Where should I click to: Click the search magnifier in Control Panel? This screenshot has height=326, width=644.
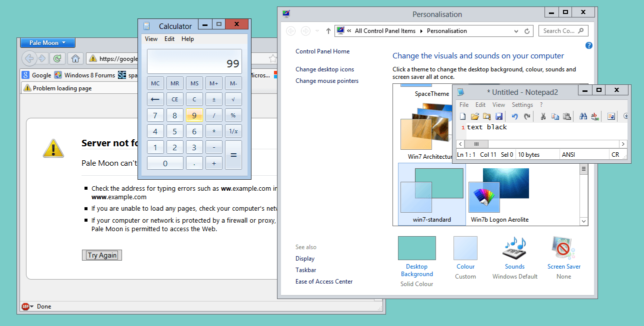click(x=580, y=31)
